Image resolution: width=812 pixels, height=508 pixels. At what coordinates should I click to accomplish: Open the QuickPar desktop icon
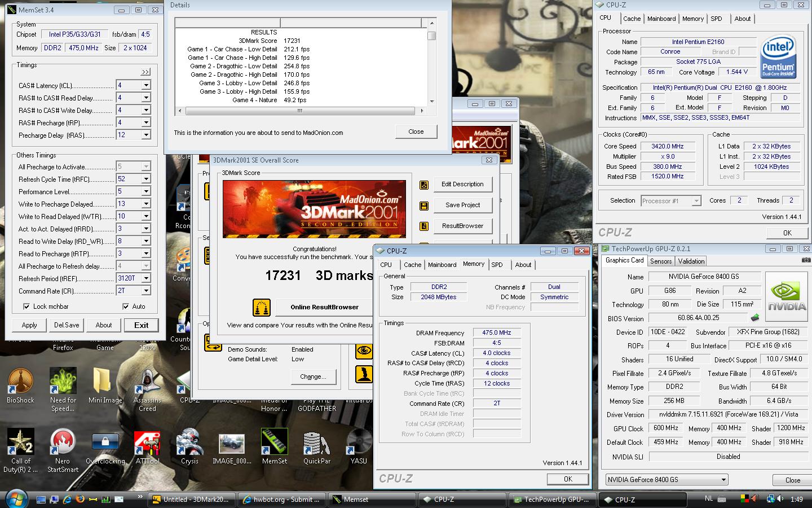point(317,446)
